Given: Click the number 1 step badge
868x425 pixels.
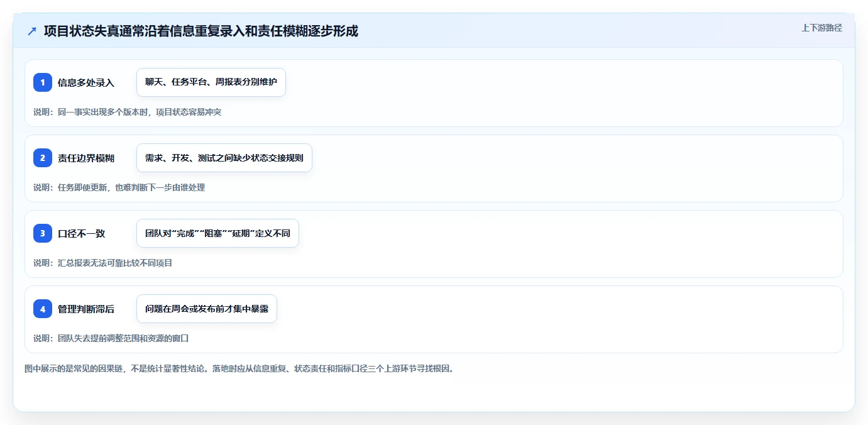Looking at the screenshot, I should tap(43, 82).
